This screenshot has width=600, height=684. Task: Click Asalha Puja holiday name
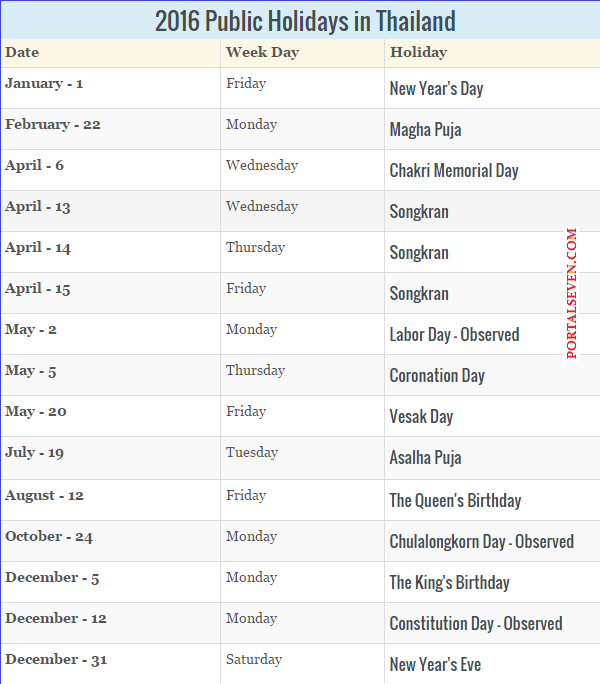coord(425,458)
